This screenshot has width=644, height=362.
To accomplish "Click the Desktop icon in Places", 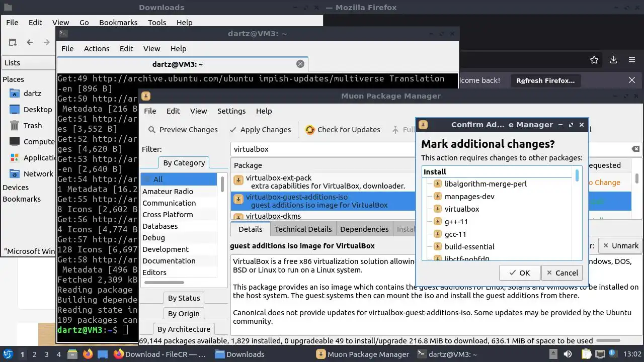I will 15,110.
